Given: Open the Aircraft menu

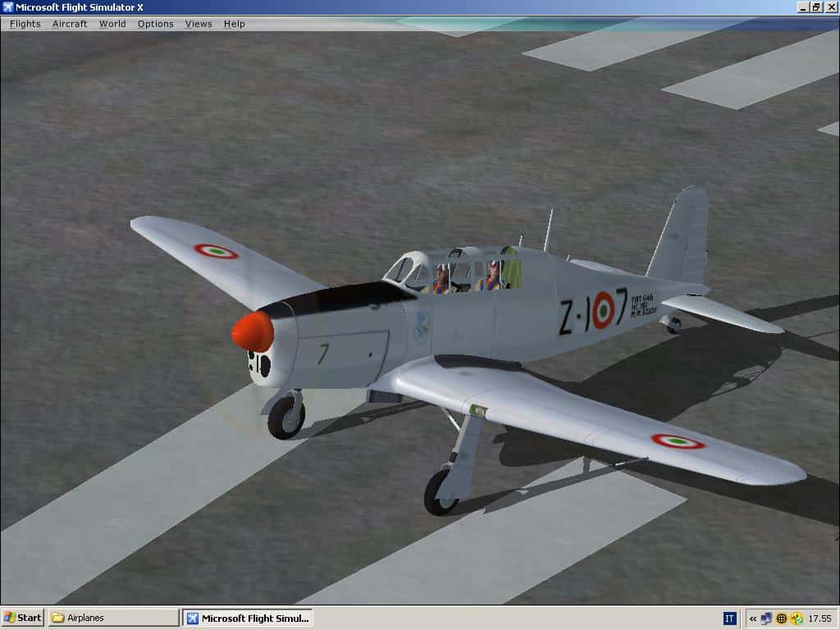Looking at the screenshot, I should [x=70, y=24].
